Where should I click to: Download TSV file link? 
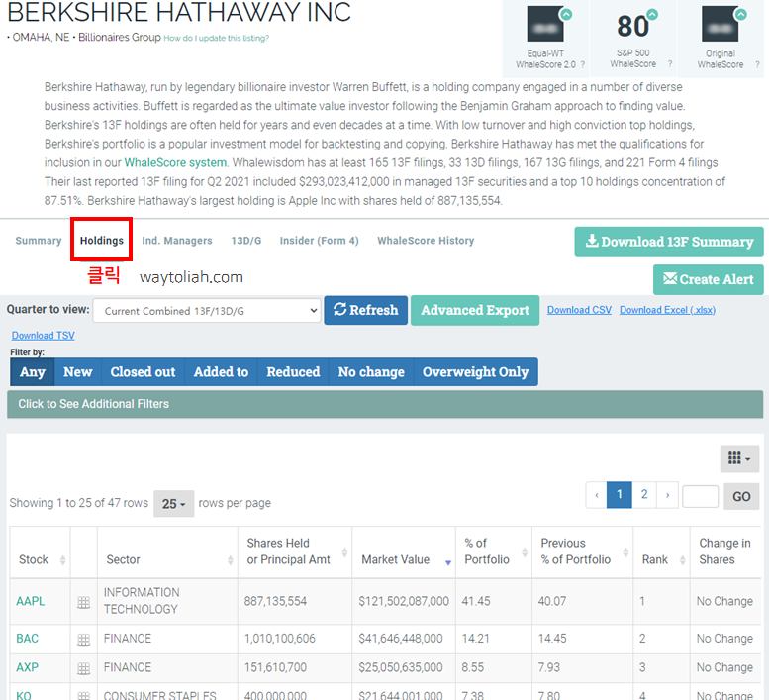pos(44,336)
